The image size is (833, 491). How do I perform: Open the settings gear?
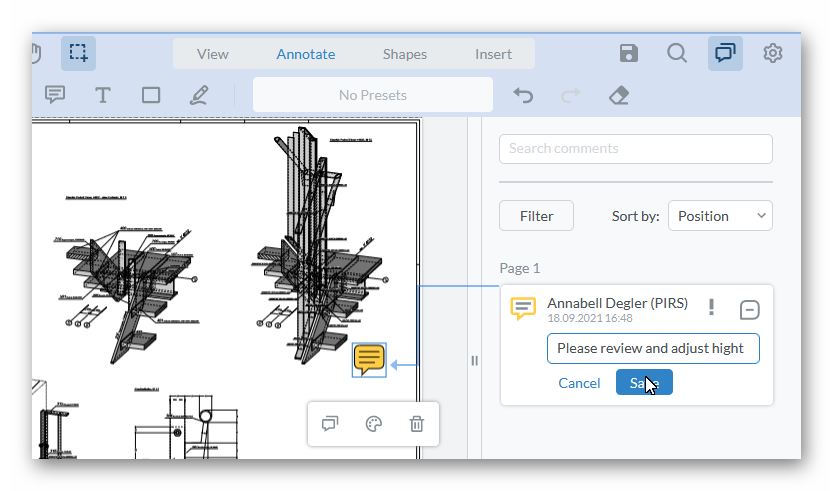pyautogui.click(x=772, y=53)
